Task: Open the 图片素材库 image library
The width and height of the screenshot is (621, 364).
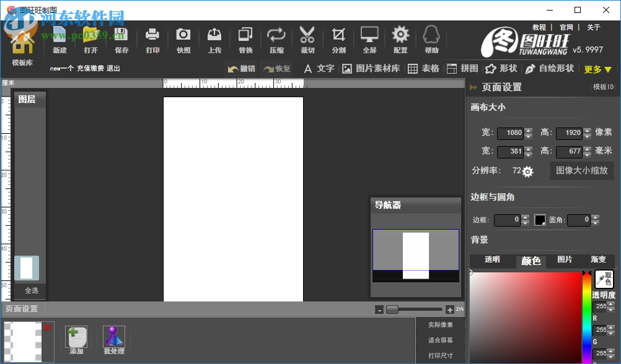Action: coord(371,69)
